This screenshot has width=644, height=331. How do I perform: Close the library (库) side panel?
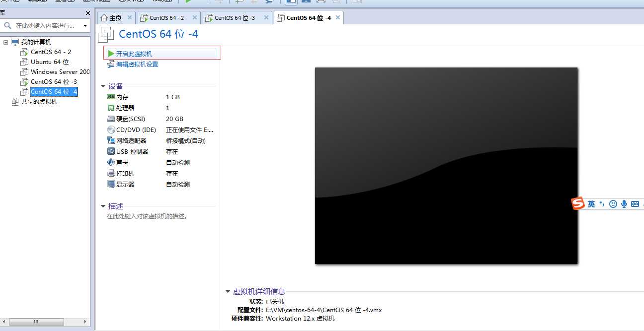tap(88, 13)
